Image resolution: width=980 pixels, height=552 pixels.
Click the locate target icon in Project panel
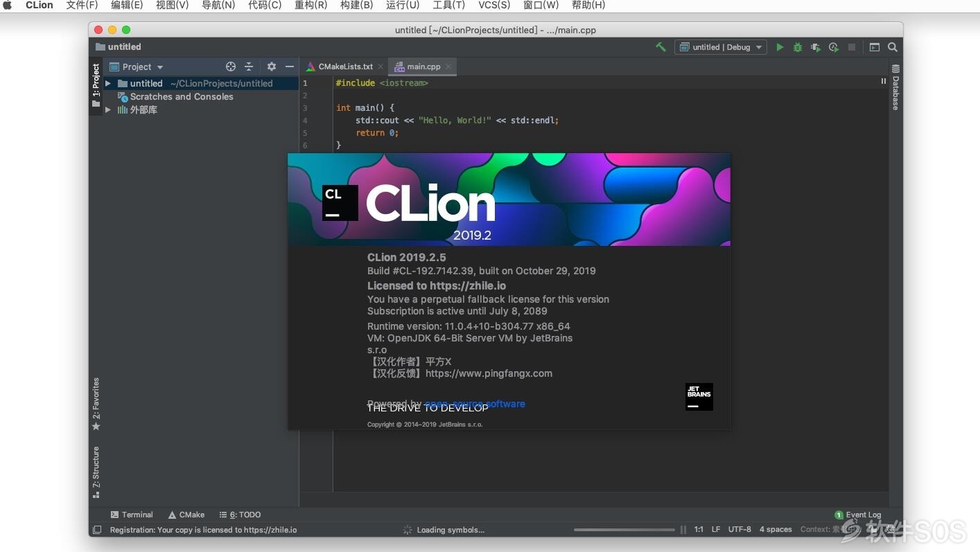pyautogui.click(x=231, y=66)
